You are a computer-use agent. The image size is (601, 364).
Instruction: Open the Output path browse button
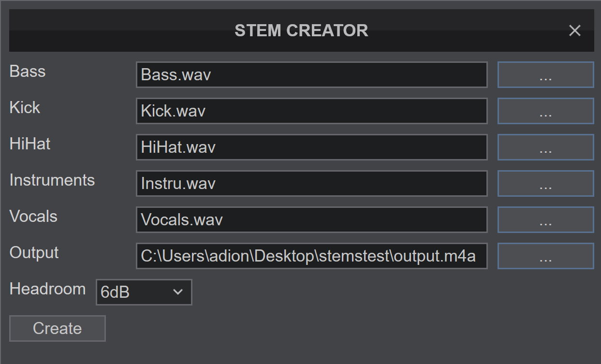(545, 256)
